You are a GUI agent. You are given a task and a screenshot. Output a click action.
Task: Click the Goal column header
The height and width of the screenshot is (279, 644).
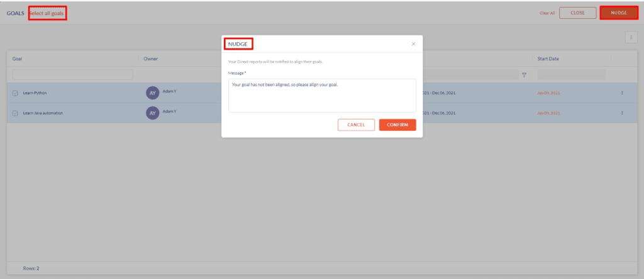(17, 58)
